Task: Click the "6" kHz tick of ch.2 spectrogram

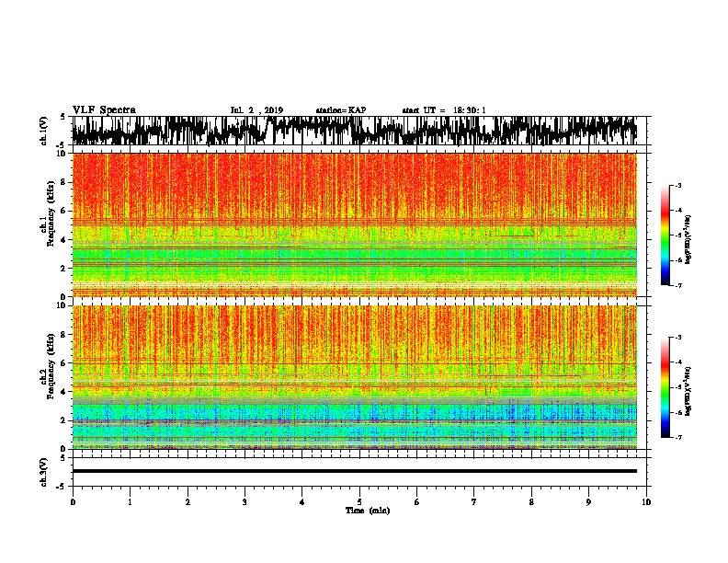Action: pos(63,363)
